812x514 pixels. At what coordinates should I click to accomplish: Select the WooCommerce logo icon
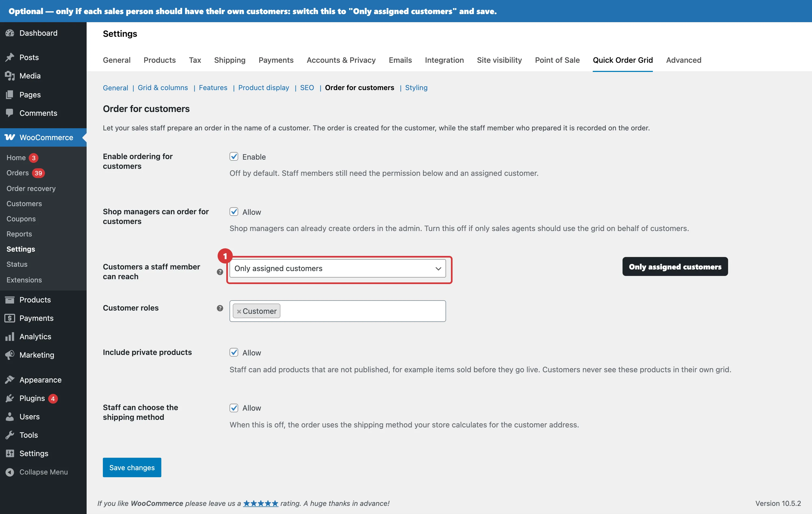click(x=10, y=137)
